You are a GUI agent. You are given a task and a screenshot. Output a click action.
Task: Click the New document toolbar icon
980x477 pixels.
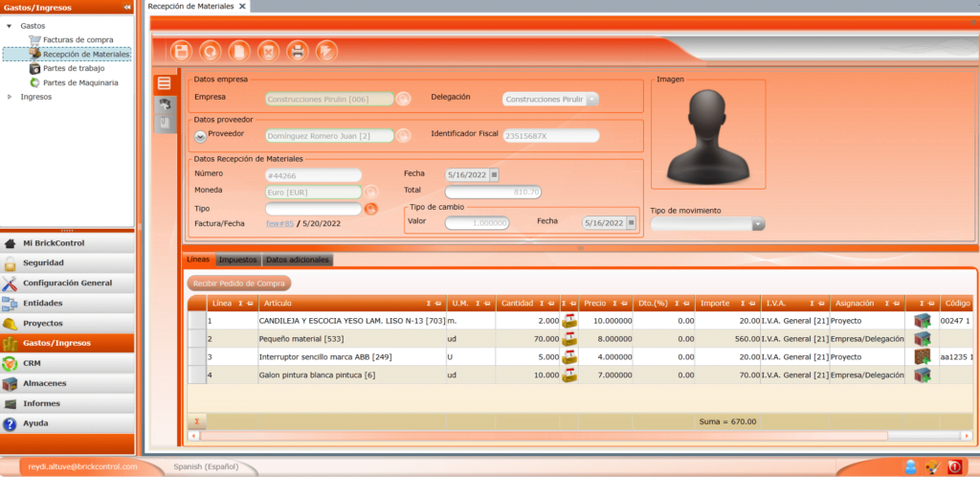click(x=239, y=51)
